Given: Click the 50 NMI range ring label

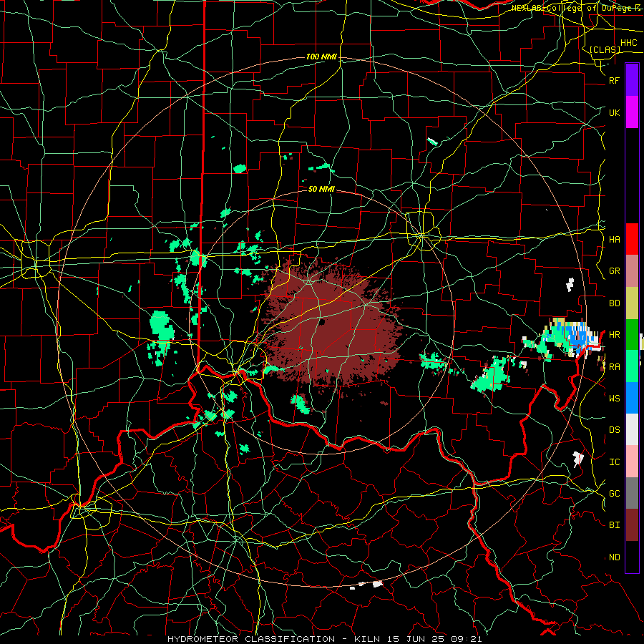Looking at the screenshot, I should coord(321,189).
